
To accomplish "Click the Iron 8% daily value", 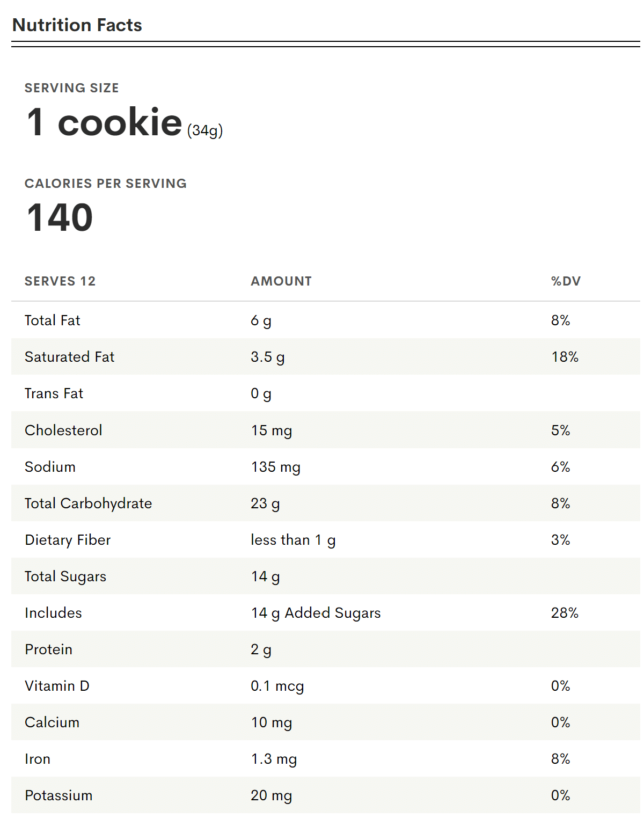I will [560, 759].
